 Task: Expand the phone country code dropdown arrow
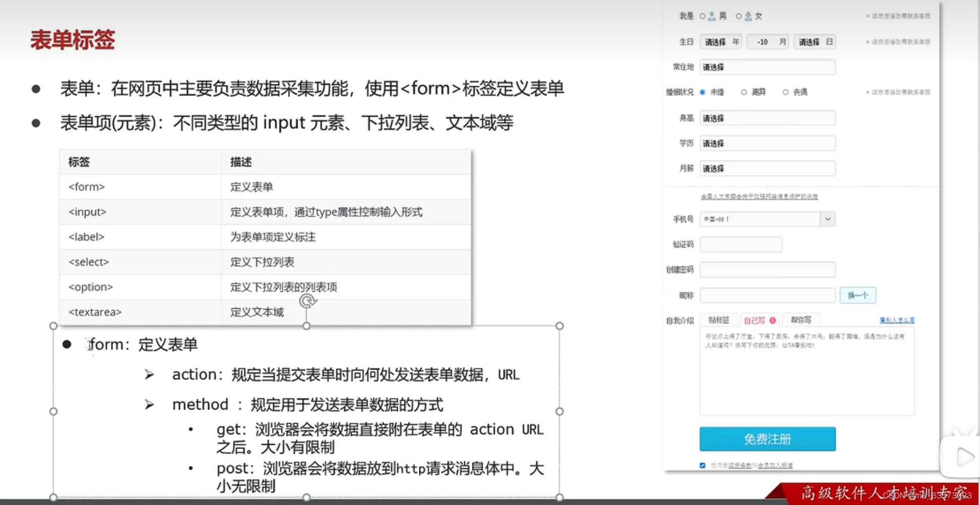click(828, 219)
